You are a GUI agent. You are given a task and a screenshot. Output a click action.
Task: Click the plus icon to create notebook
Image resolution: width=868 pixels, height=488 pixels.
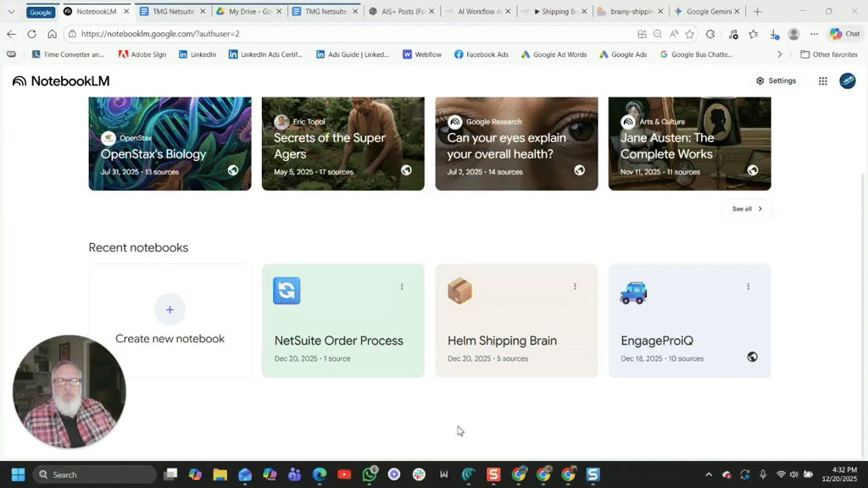coord(170,309)
